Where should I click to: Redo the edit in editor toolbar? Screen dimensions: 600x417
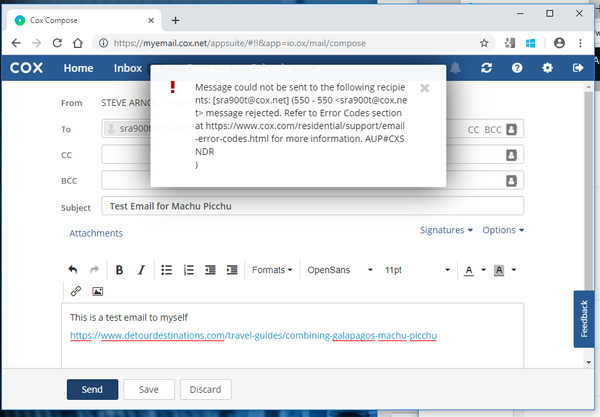point(94,270)
